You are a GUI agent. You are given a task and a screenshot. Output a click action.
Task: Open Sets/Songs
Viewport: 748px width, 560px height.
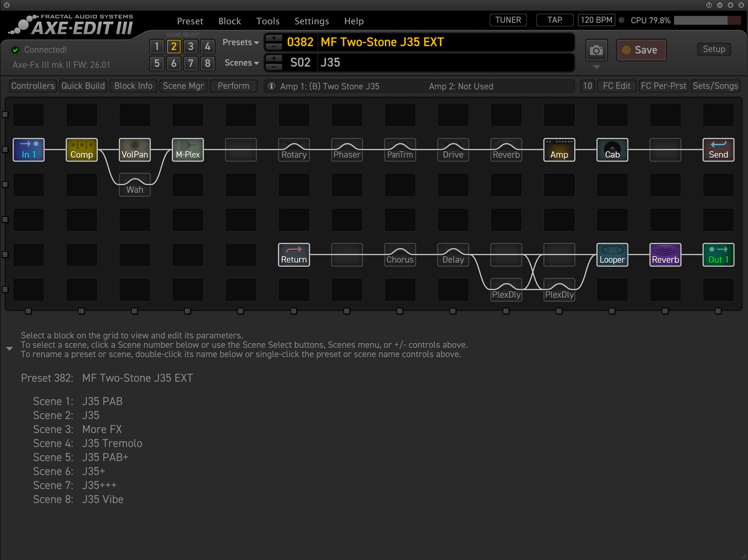tap(715, 86)
